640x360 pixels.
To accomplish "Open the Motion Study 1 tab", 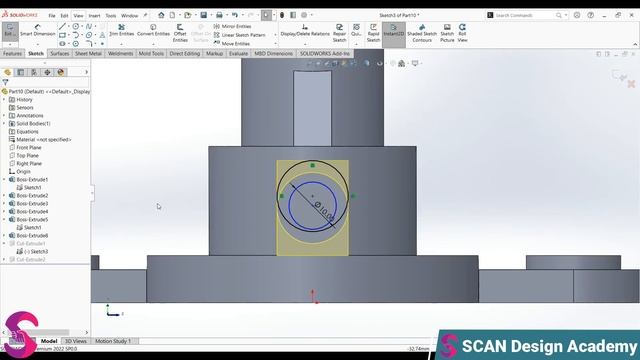I will pos(113,341).
